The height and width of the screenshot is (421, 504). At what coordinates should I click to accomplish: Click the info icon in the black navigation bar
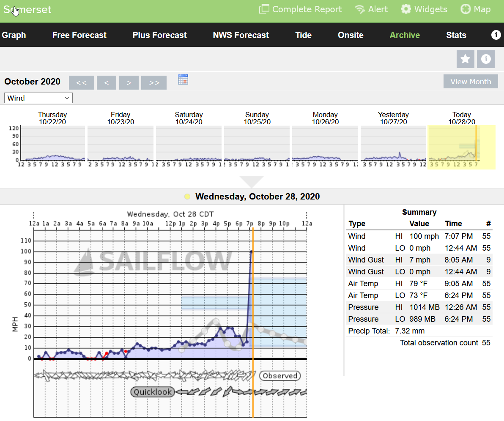coord(496,35)
